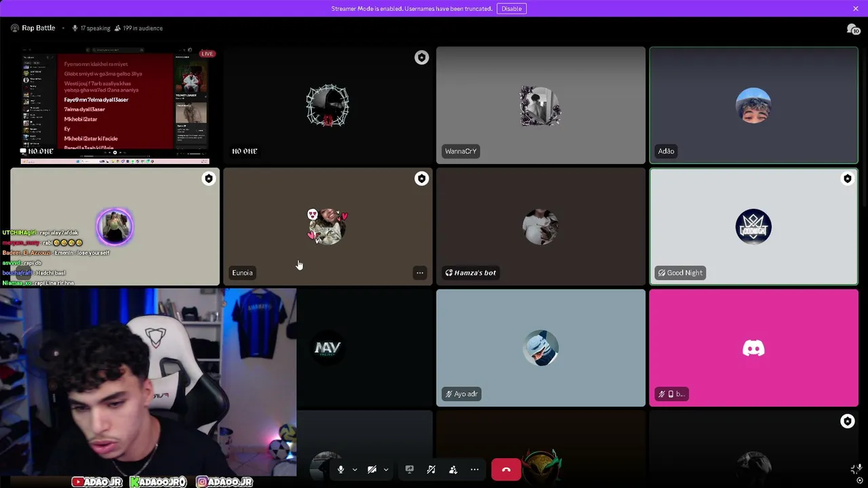Turn on the camera in the call bar
Screen dimensions: 868x488
pos(372,470)
